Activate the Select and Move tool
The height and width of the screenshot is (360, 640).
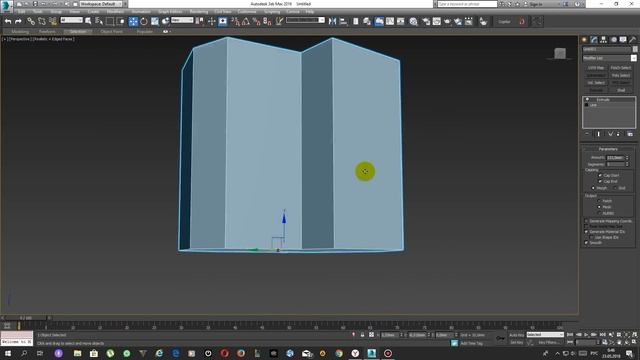133,21
